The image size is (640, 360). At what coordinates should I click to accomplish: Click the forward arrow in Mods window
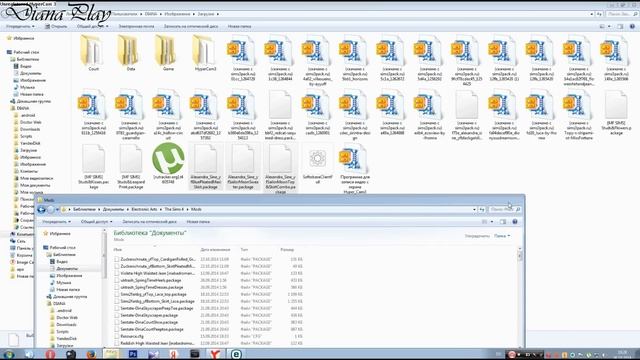[51, 209]
